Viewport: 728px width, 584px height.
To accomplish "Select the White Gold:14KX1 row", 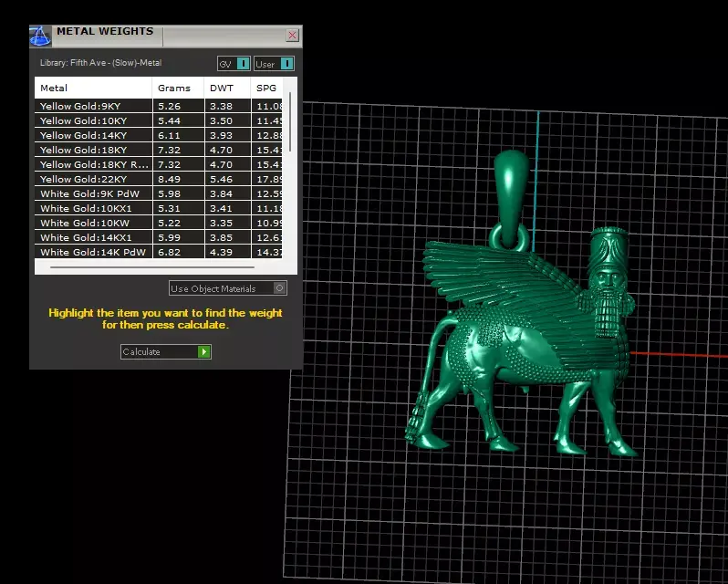I will click(x=159, y=237).
